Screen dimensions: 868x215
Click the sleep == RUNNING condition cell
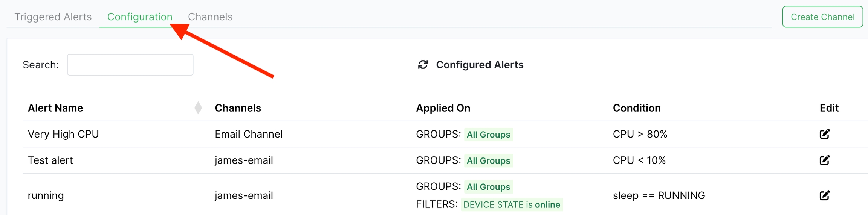click(x=659, y=195)
